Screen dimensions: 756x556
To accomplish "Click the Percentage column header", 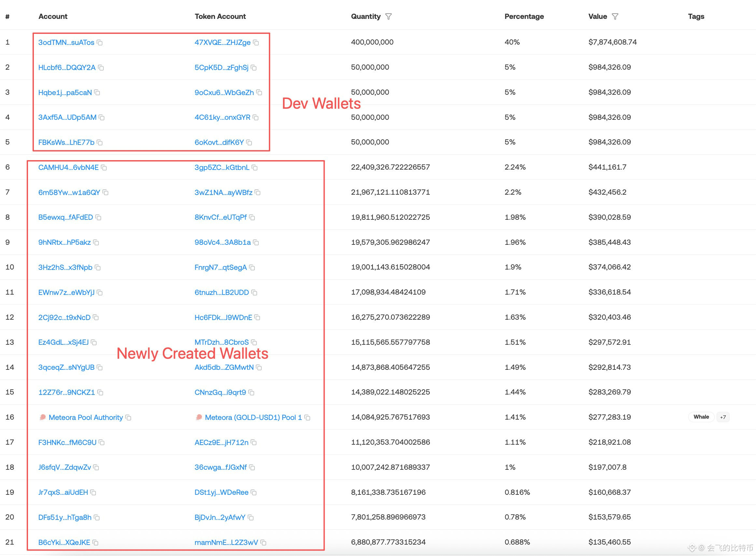I will pos(524,17).
